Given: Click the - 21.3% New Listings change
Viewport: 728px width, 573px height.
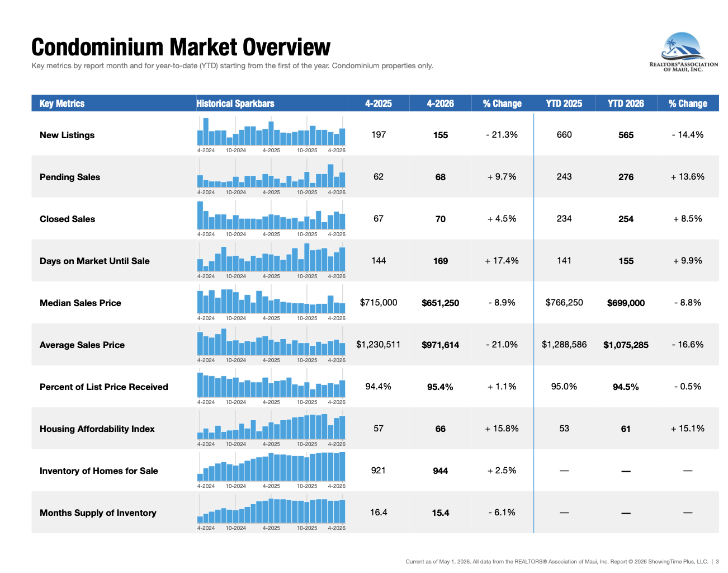Looking at the screenshot, I should click(x=502, y=135).
